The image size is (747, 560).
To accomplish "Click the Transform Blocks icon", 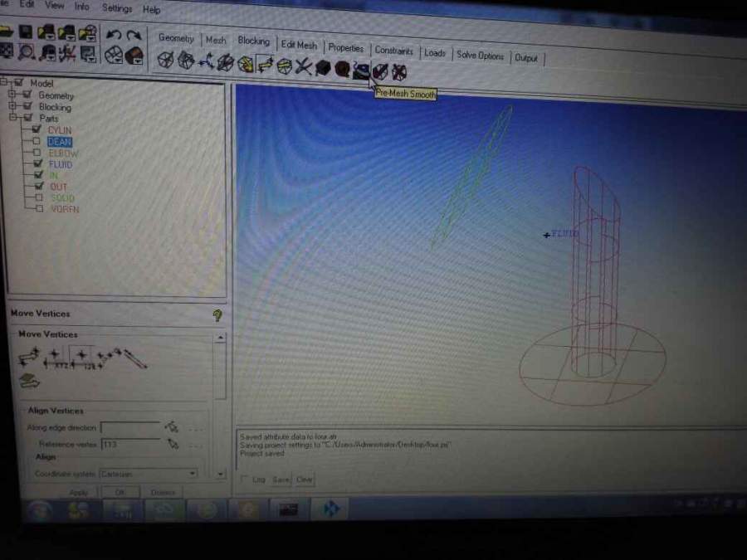I will pyautogui.click(x=285, y=66).
